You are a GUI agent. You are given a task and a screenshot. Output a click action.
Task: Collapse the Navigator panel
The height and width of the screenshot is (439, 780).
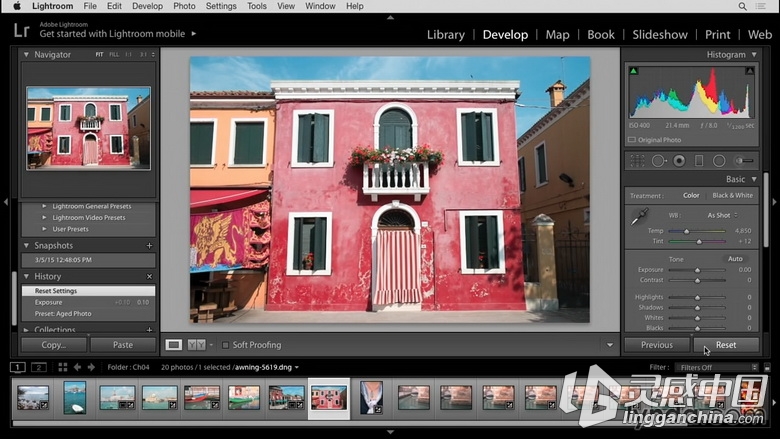(26, 54)
